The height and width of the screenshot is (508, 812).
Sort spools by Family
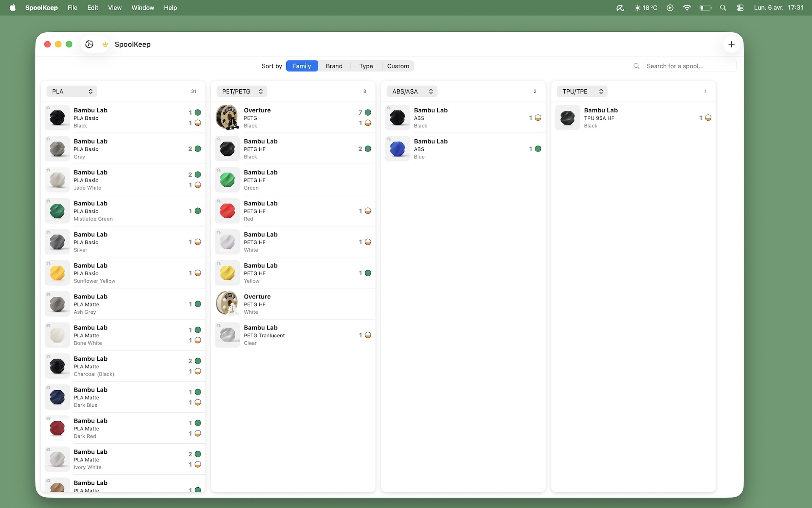pyautogui.click(x=302, y=66)
